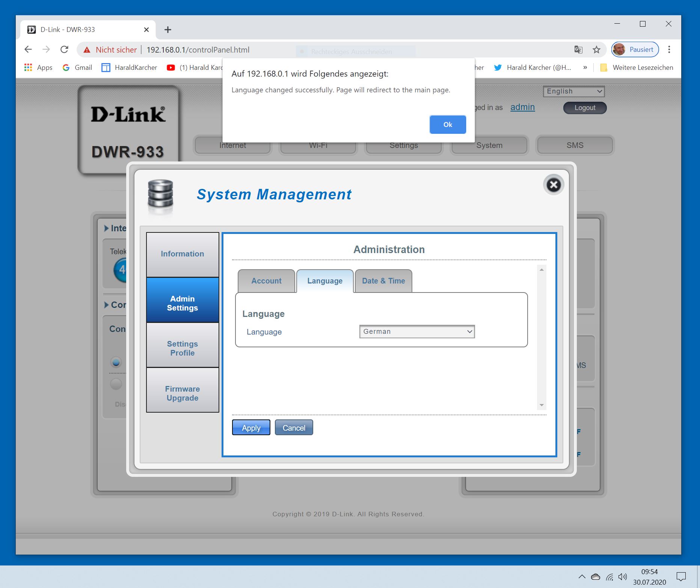Click the System Management database icon
Image resolution: width=700 pixels, height=588 pixels.
(160, 194)
